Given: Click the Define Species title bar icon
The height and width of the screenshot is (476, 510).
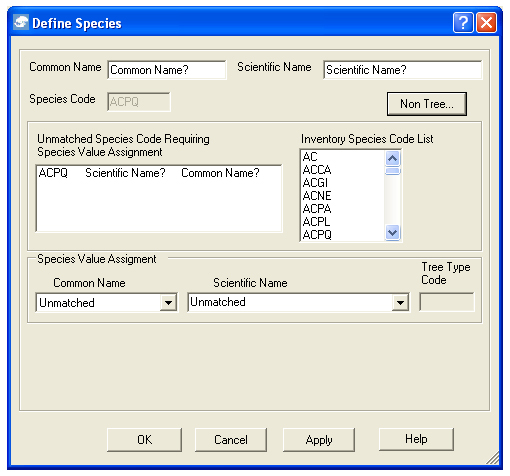Looking at the screenshot, I should 21,23.
